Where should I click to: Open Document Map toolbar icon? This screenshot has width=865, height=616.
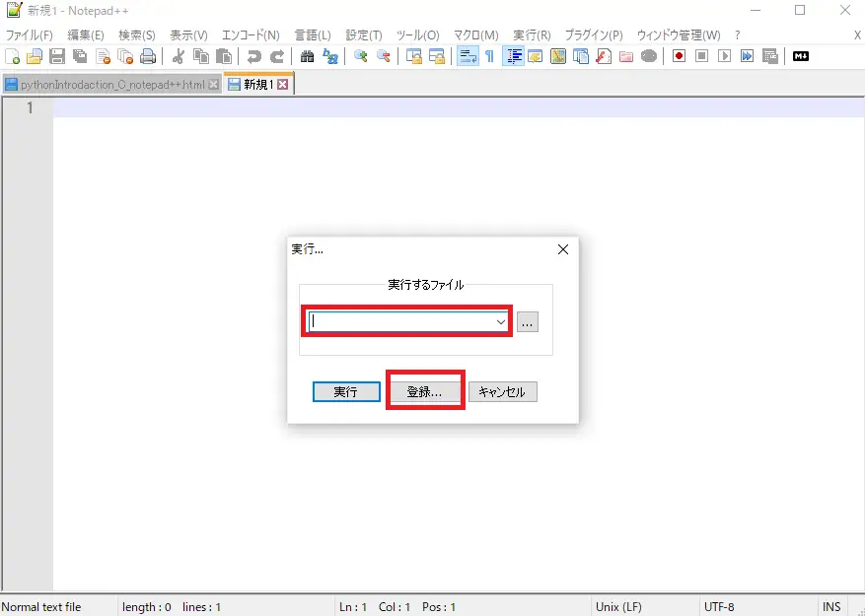pos(557,56)
